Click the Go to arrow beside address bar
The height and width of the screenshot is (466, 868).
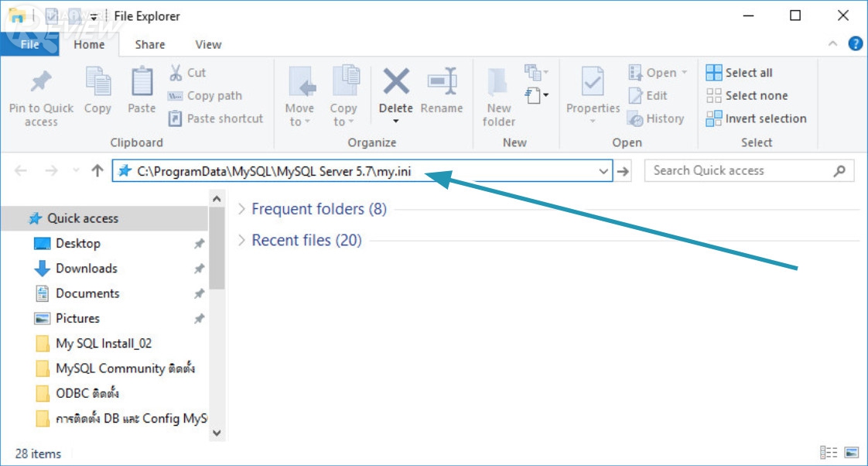624,171
